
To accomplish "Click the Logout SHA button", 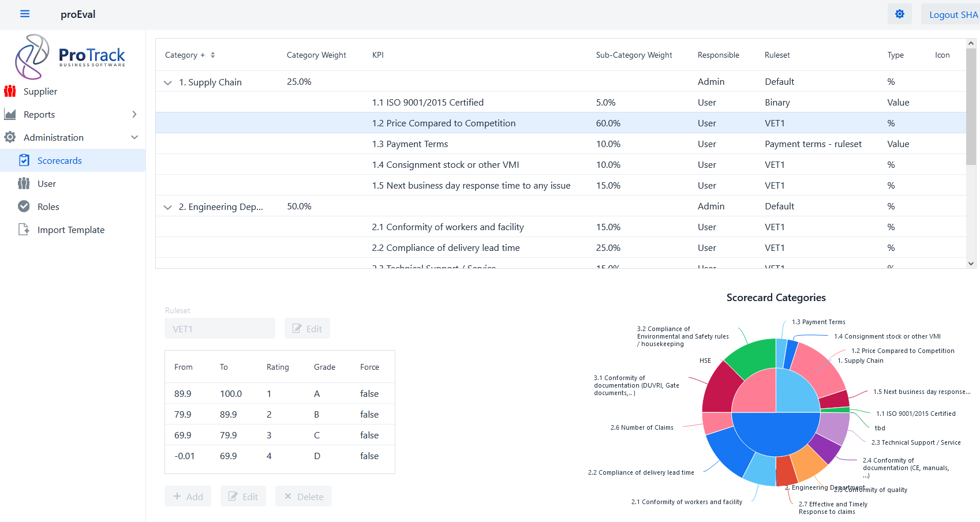I will pyautogui.click(x=952, y=14).
